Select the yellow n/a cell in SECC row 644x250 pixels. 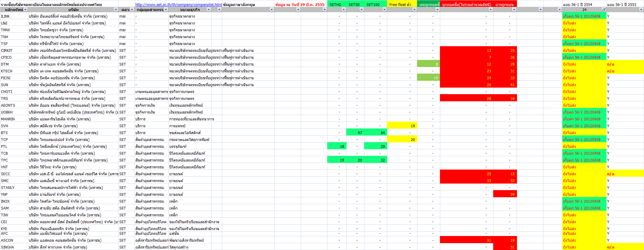coord(625,174)
